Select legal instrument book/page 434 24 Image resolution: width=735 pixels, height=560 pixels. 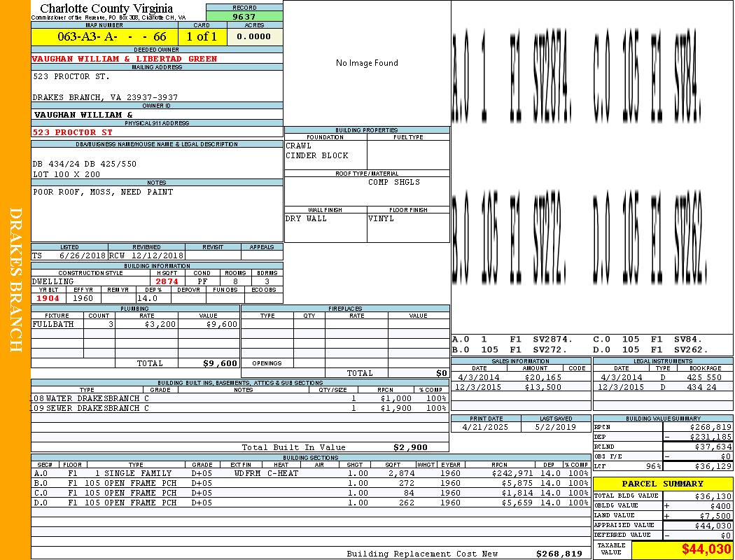tap(701, 387)
